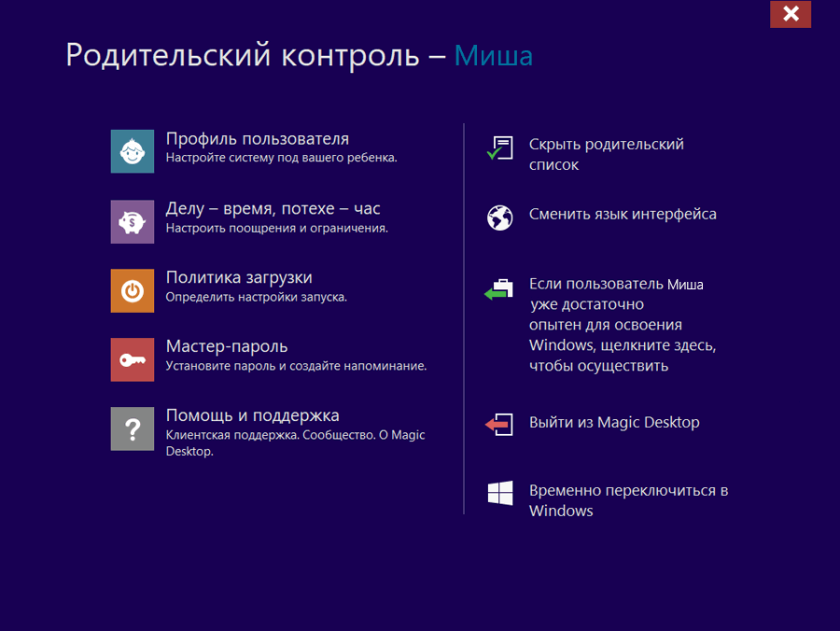
Task: Click the orange power icon for boot policy
Action: point(133,291)
